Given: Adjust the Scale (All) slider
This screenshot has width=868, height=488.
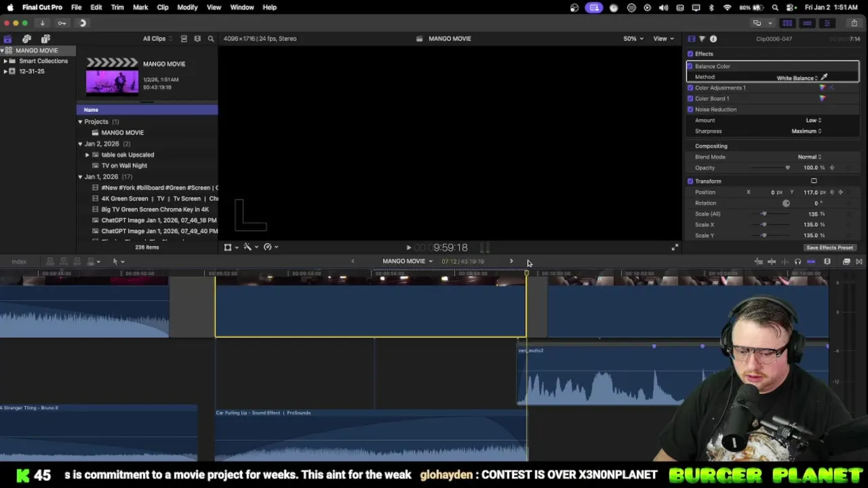Looking at the screenshot, I should pyautogui.click(x=764, y=213).
